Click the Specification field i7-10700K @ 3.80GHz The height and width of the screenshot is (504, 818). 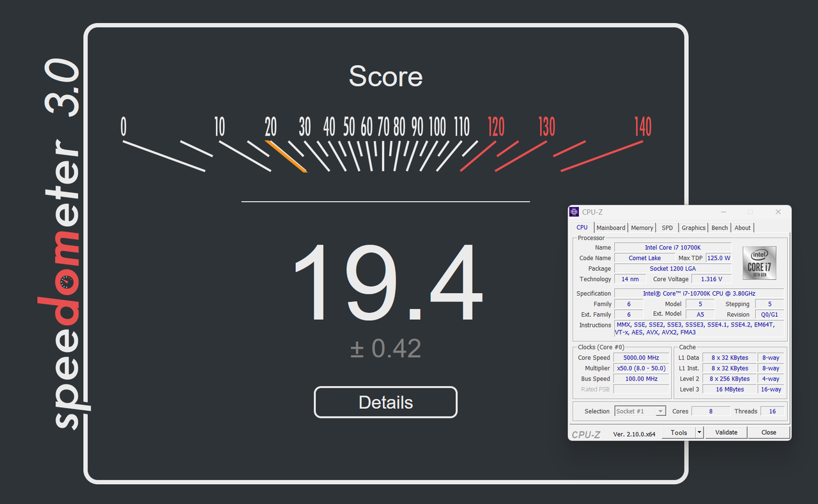(699, 293)
